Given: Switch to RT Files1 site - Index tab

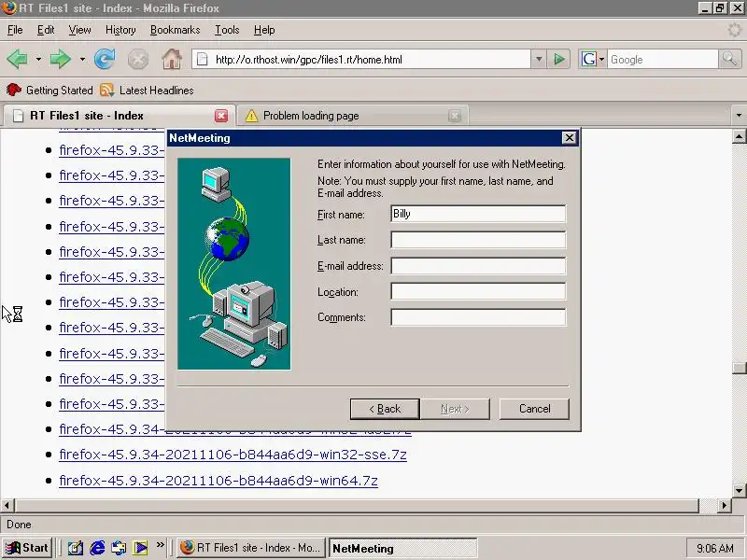Looking at the screenshot, I should [x=118, y=116].
